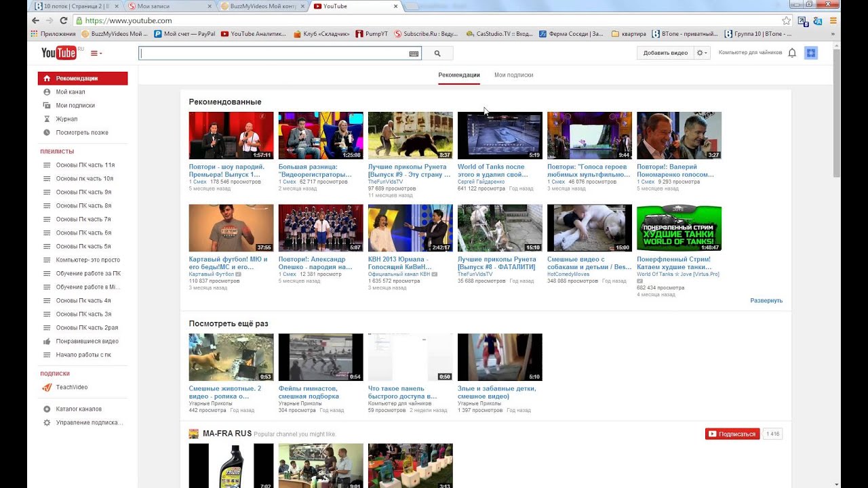Open the guide menu next to YouTube logo

[x=96, y=53]
